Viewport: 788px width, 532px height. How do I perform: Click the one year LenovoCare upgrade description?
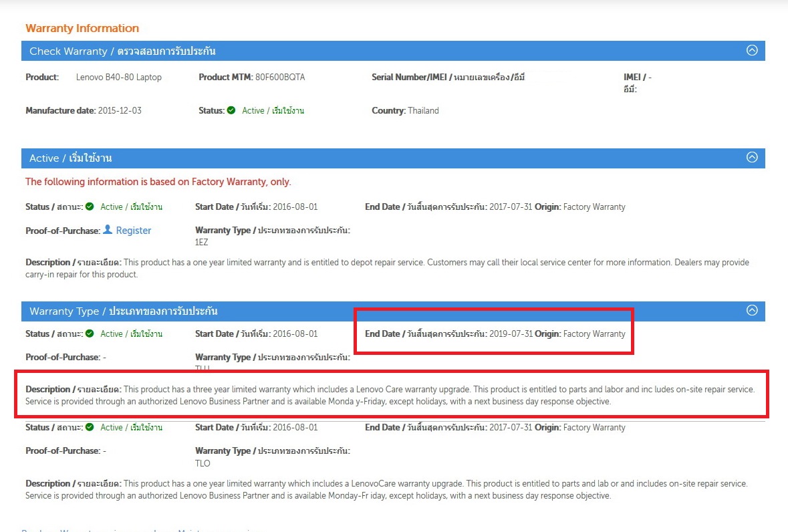tap(386, 489)
